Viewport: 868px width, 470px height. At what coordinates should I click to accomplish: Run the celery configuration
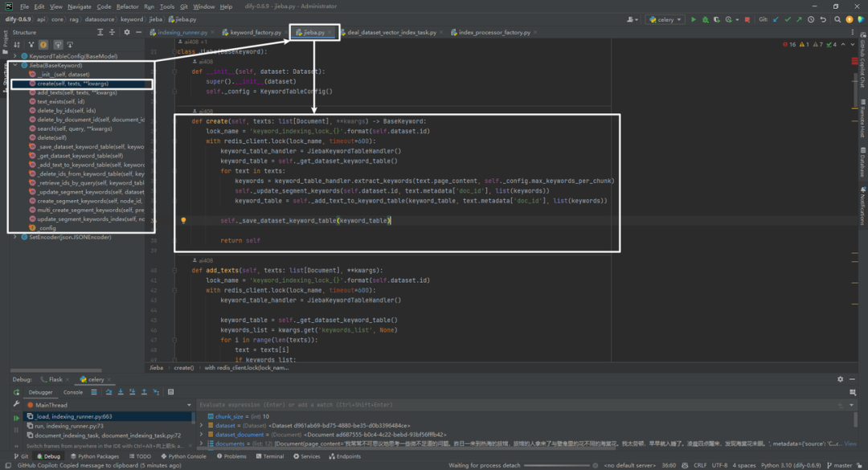tap(693, 19)
